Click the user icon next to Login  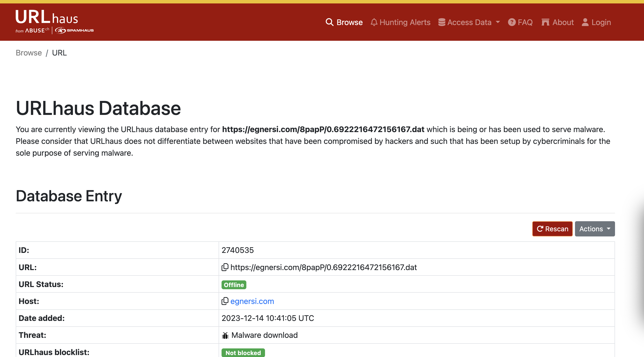point(585,22)
